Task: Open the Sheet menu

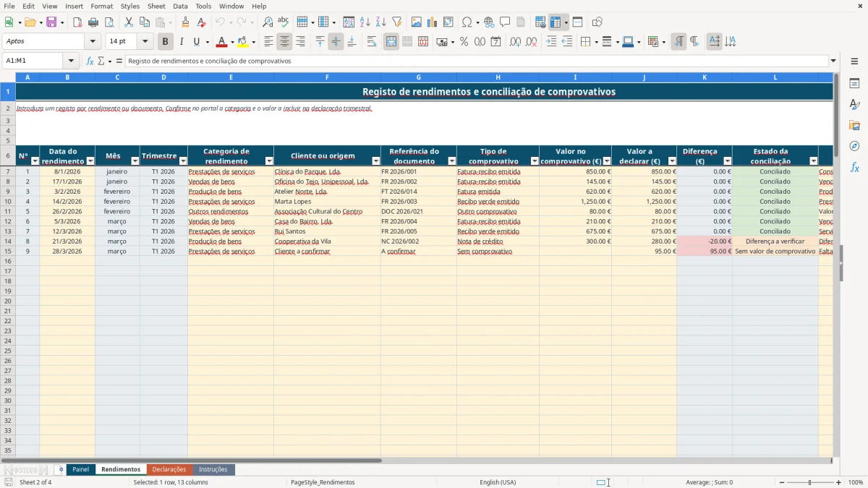Action: coord(156,6)
